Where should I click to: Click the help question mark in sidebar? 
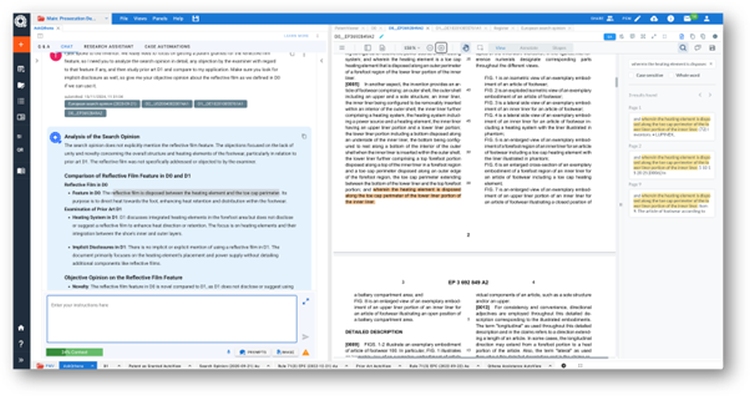[x=21, y=344]
